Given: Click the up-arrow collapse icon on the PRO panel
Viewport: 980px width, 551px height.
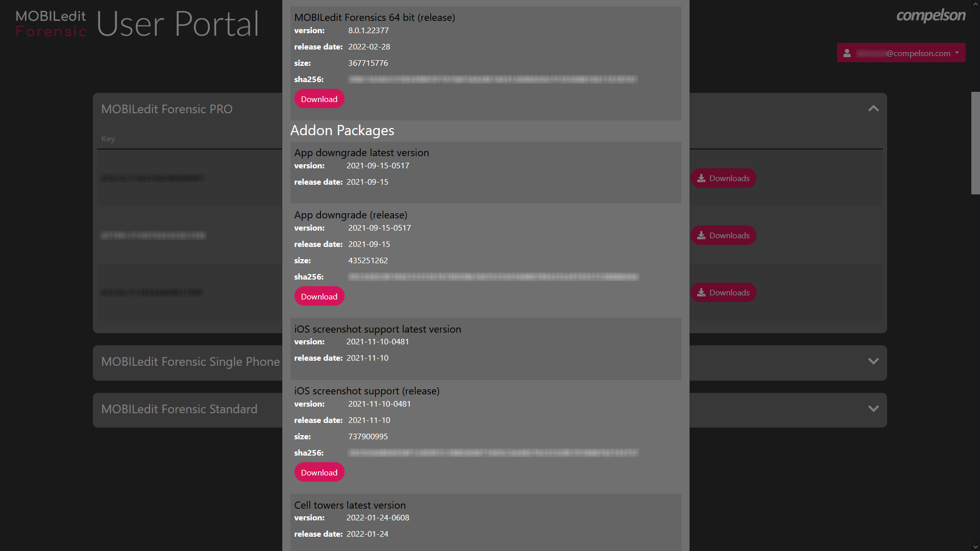Looking at the screenshot, I should point(873,109).
